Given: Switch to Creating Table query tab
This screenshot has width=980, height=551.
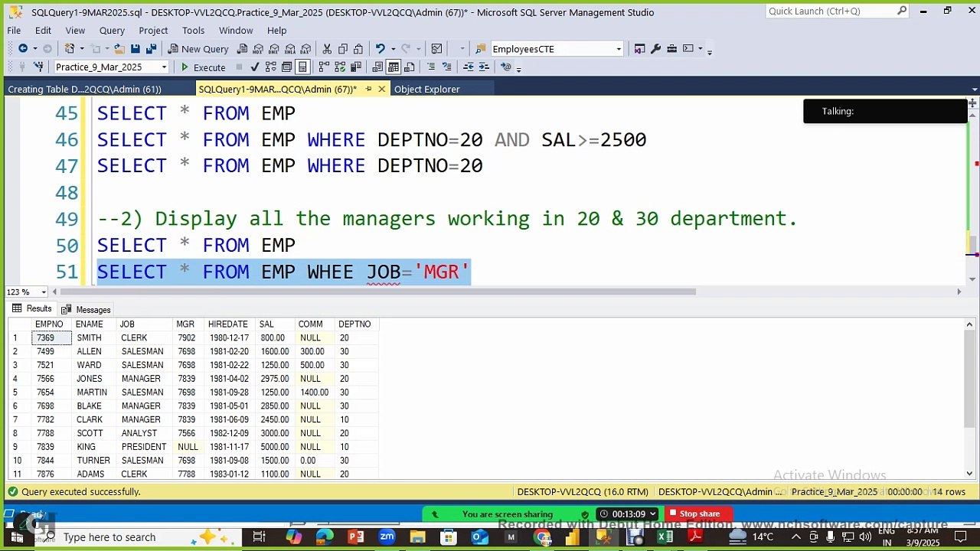Looking at the screenshot, I should [x=84, y=89].
